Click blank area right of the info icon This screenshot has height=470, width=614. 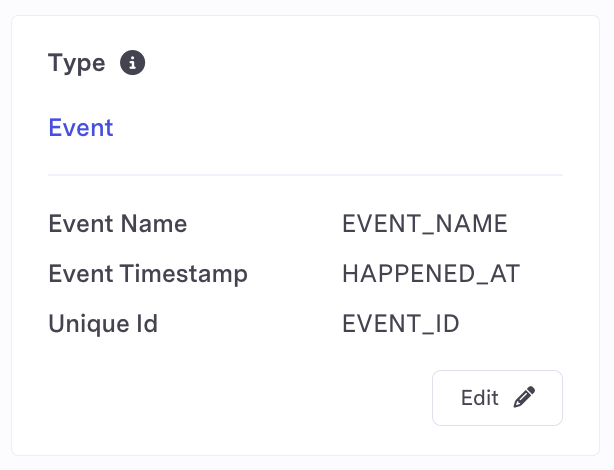[x=350, y=63]
